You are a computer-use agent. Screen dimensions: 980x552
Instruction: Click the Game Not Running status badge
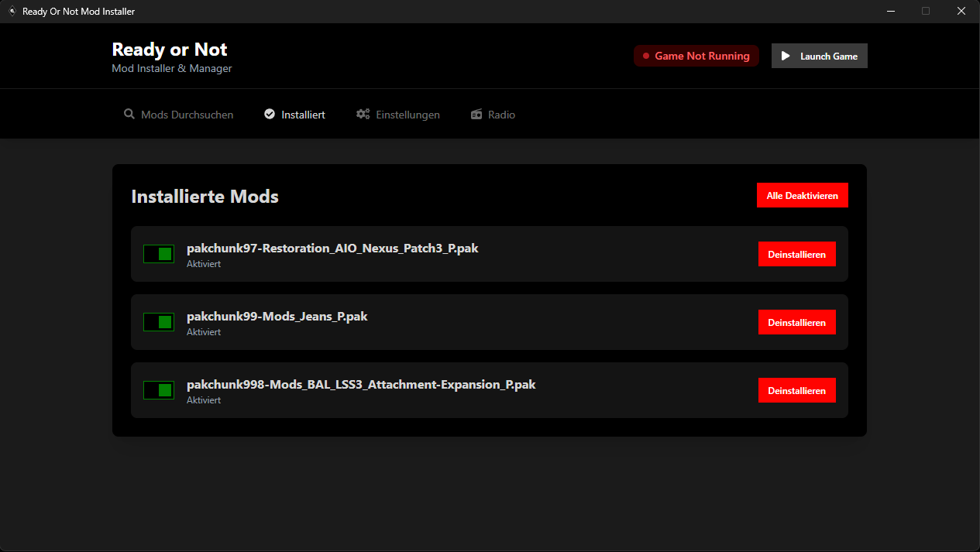(696, 56)
